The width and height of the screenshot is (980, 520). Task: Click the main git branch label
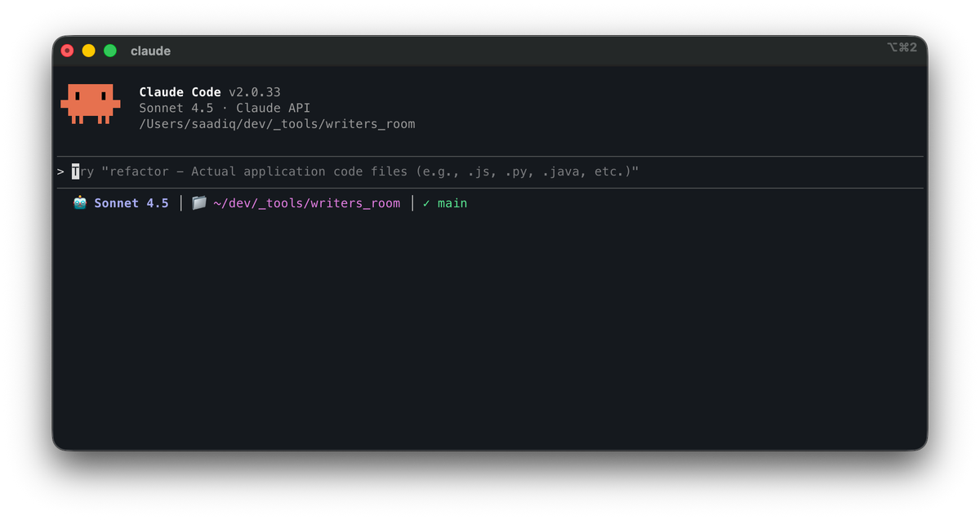point(452,203)
